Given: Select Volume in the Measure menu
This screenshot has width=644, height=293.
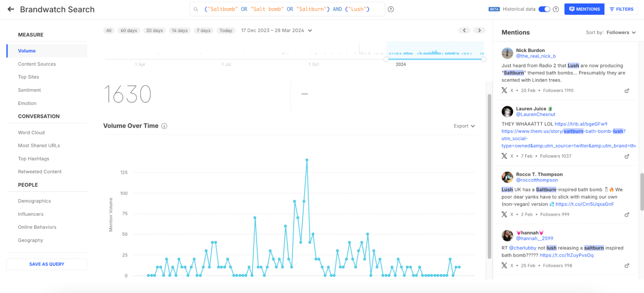Looking at the screenshot, I should (47, 51).
